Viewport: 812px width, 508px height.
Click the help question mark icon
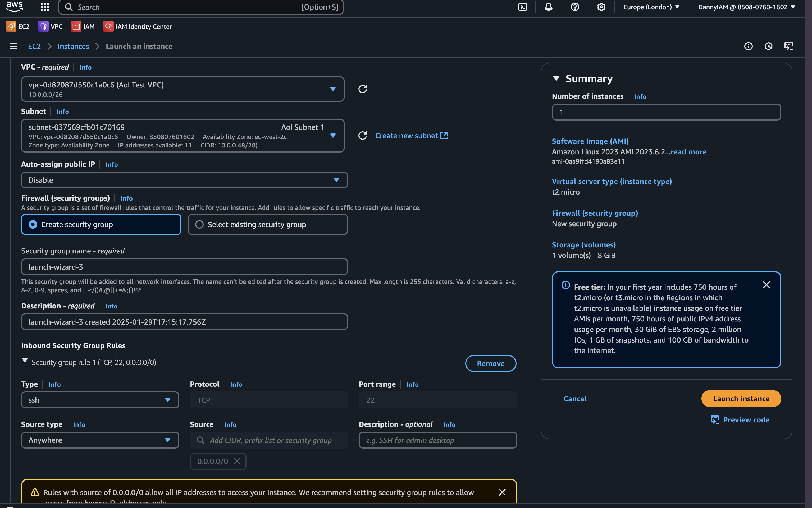point(575,7)
